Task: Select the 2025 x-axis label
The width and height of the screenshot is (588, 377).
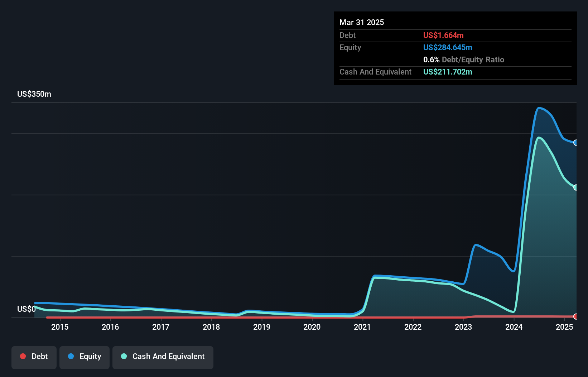Action: click(564, 327)
